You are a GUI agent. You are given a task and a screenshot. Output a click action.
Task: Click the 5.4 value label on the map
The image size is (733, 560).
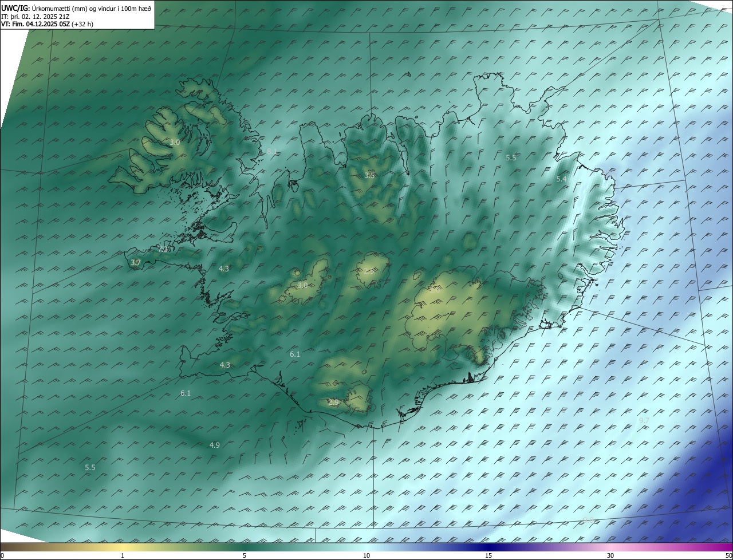coord(561,179)
